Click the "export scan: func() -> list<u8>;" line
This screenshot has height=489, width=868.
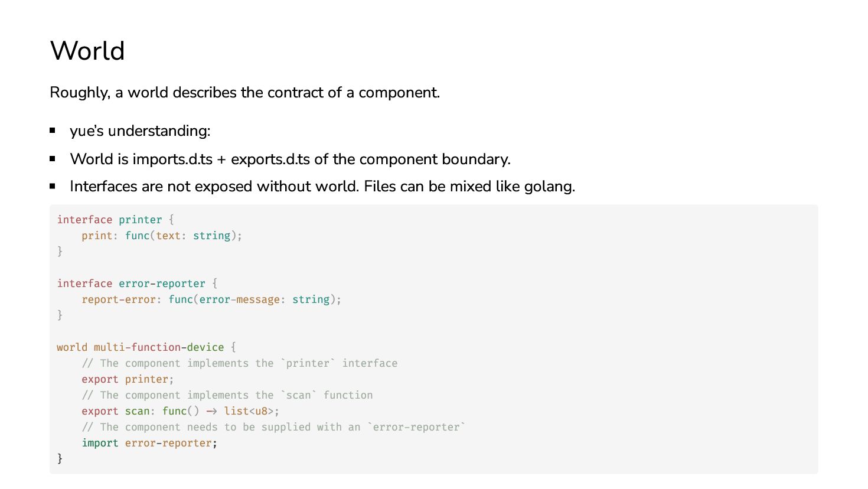coord(180,411)
